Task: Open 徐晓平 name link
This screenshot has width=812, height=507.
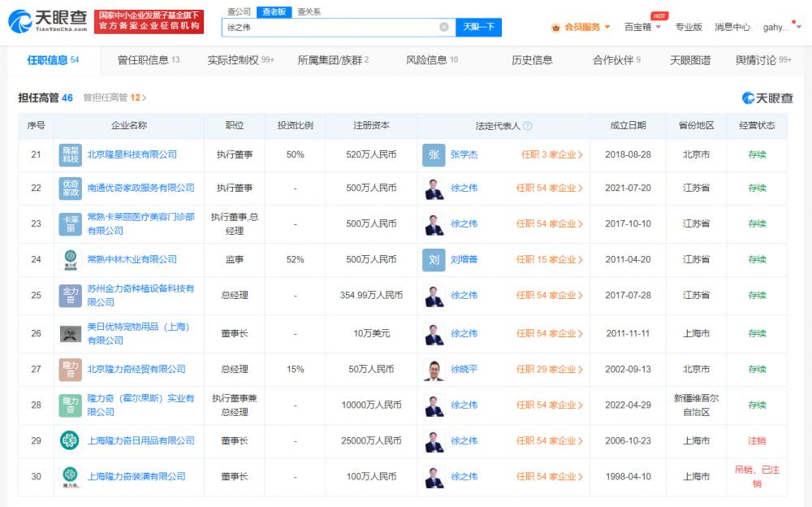Action: (x=464, y=370)
